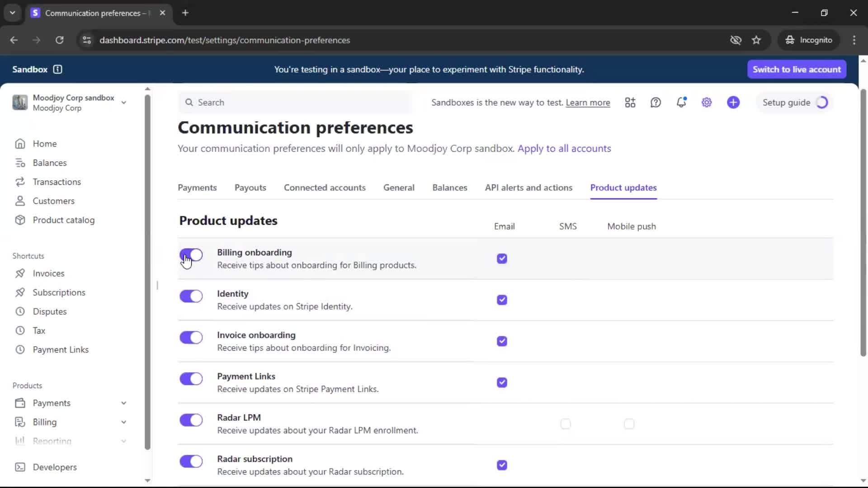Image resolution: width=868 pixels, height=488 pixels.
Task: Click the purple plus create icon
Action: [x=733, y=103]
